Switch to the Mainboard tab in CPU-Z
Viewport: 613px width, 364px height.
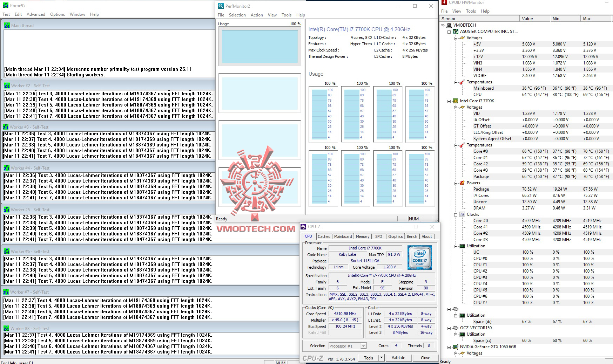[x=343, y=236]
